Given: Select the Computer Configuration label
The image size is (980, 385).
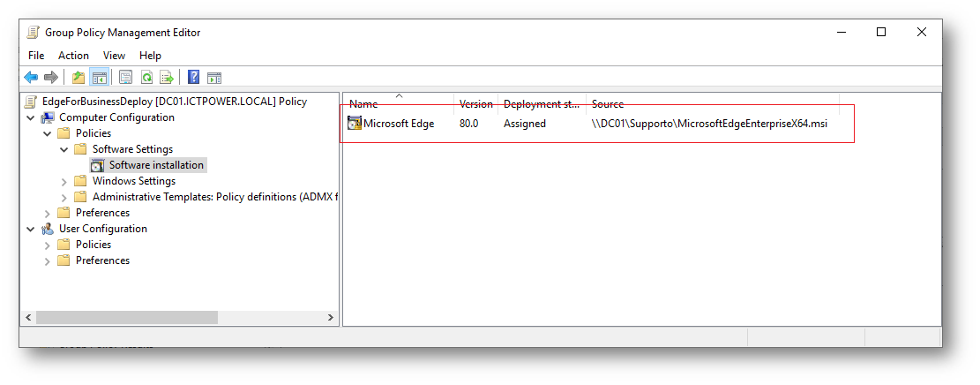Looking at the screenshot, I should point(116,117).
